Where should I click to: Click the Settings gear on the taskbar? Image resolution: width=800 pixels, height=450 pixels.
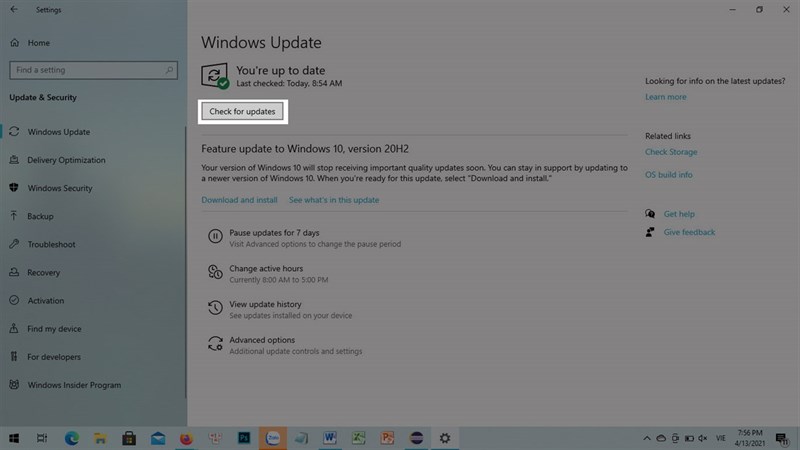(445, 438)
